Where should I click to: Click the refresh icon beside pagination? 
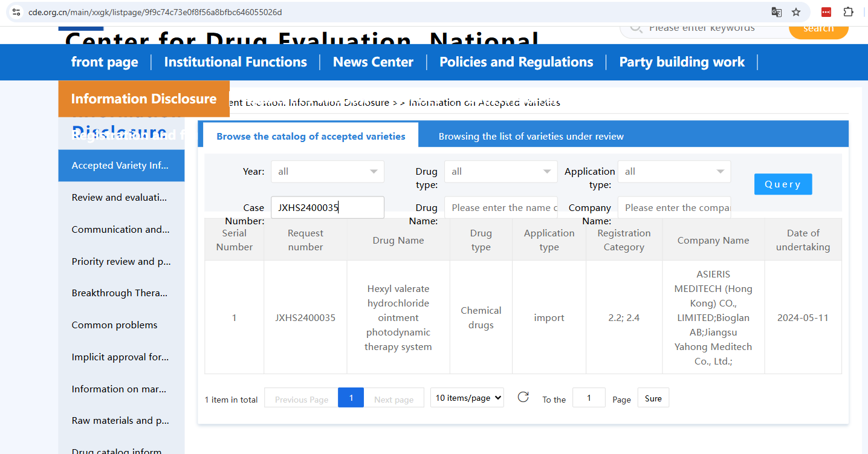[x=523, y=397]
